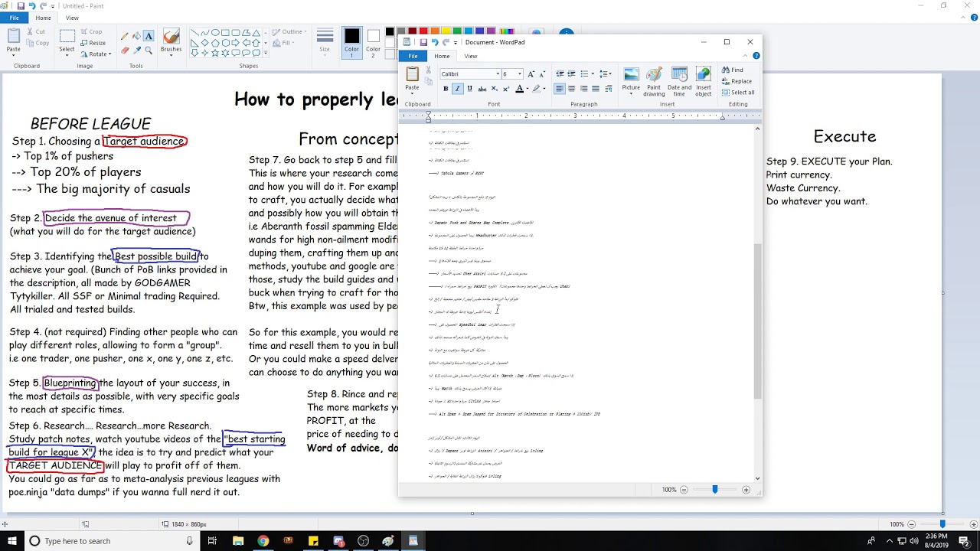Click Undo in WordPad quick access toolbar
Screen dimensions: 980x551
click(x=434, y=42)
